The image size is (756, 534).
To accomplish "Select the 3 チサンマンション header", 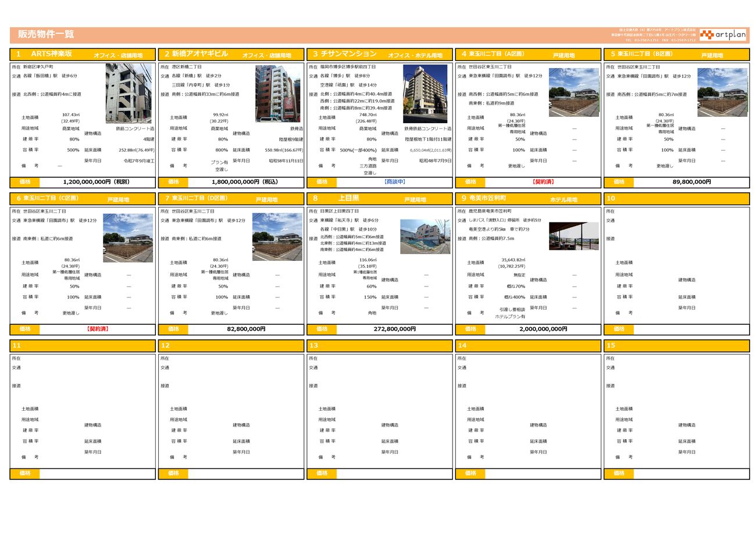I will pos(379,54).
